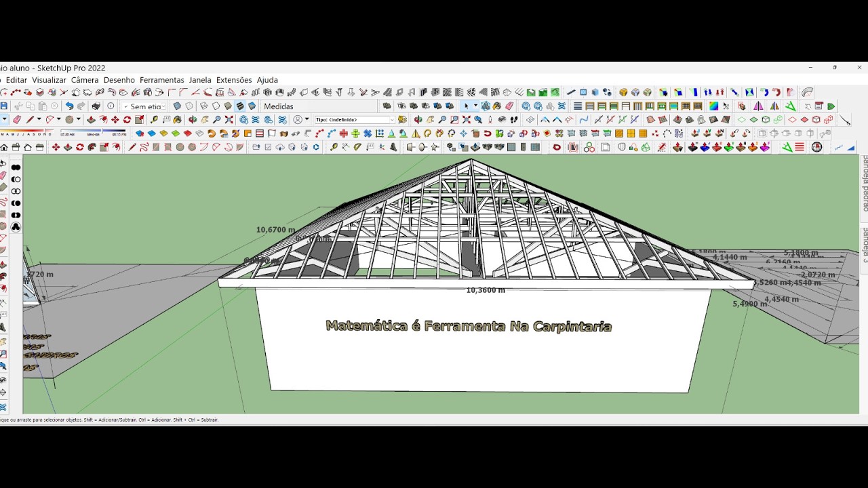This screenshot has height=488, width=868.
Task: Open the Ajuda menu
Action: [267, 80]
